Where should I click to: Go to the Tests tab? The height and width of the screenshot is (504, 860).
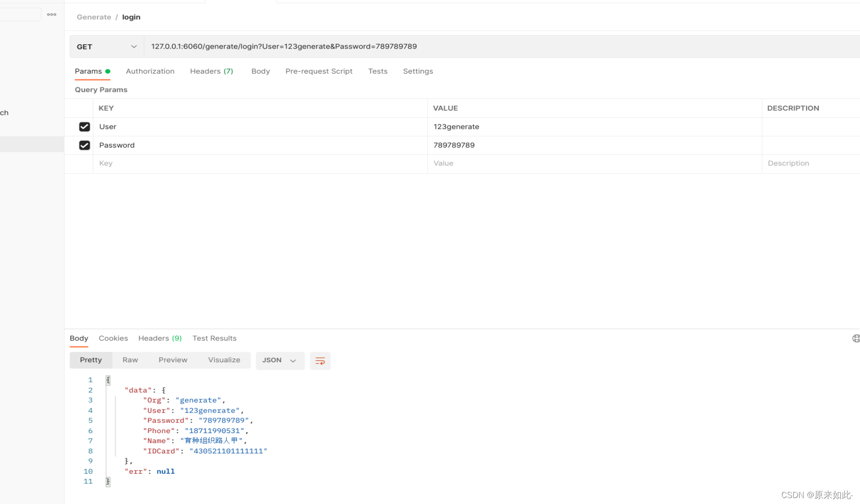(x=378, y=71)
